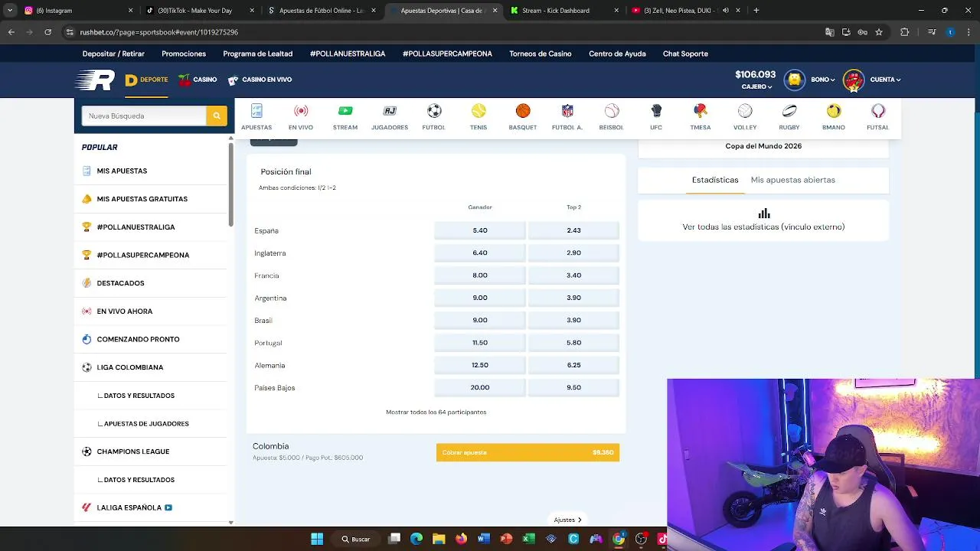Click the Nueva Búsqueda search field
This screenshot has width=980, height=551.
[x=144, y=116]
